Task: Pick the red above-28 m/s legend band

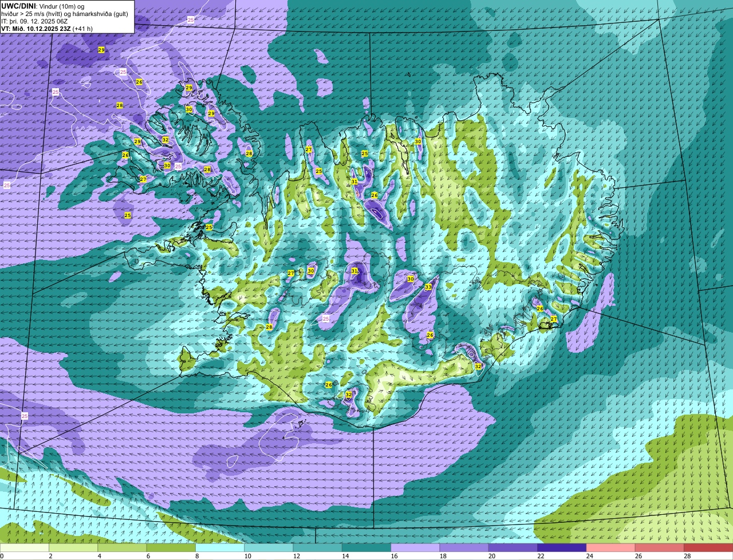Action: [x=708, y=547]
